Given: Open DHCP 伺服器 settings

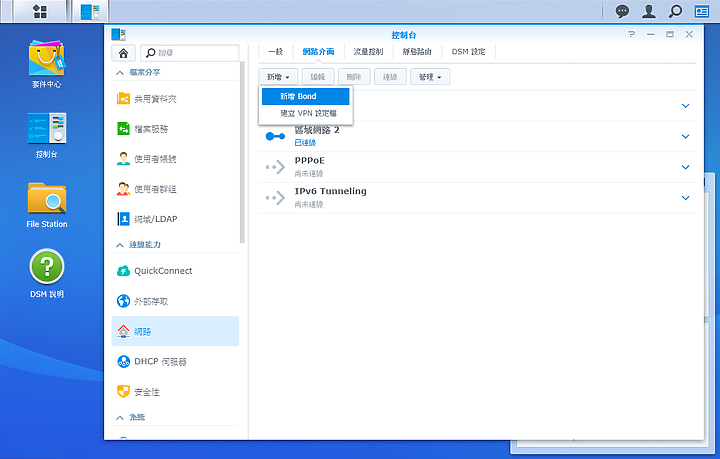Looking at the screenshot, I should click(x=175, y=362).
